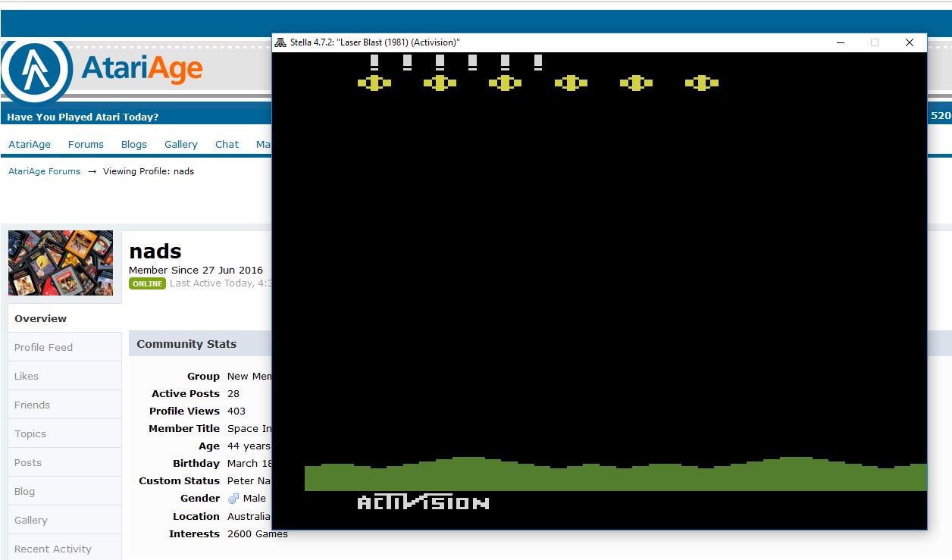Viewport: 952px width, 560px height.
Task: Click the profile name heading 'nads'
Action: 155,251
